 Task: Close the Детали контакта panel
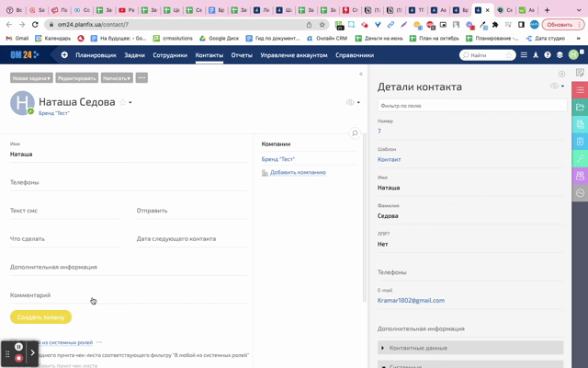click(562, 74)
